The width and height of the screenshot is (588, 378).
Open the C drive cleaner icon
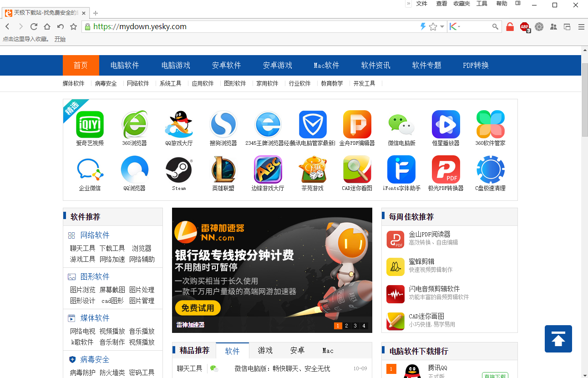pyautogui.click(x=491, y=169)
